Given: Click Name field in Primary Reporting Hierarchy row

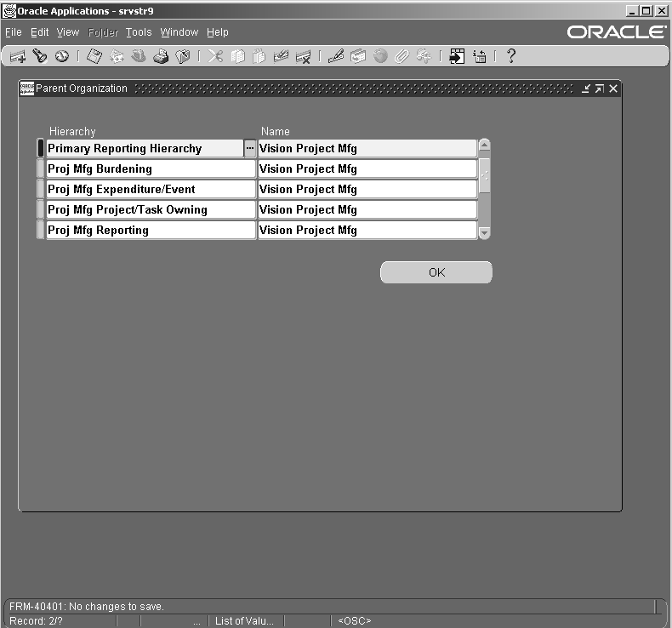Looking at the screenshot, I should [x=367, y=148].
